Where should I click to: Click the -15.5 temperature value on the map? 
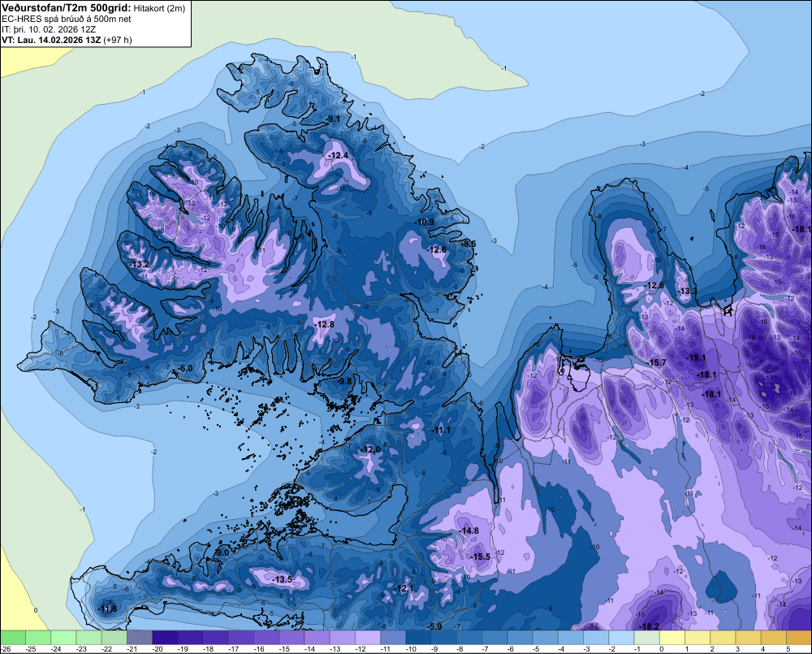pos(480,557)
